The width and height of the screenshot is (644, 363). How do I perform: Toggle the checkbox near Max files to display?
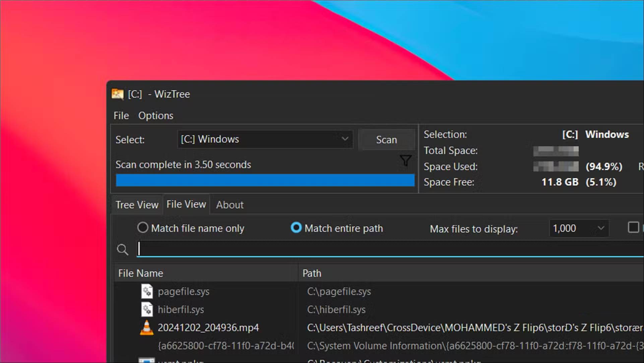[634, 227]
